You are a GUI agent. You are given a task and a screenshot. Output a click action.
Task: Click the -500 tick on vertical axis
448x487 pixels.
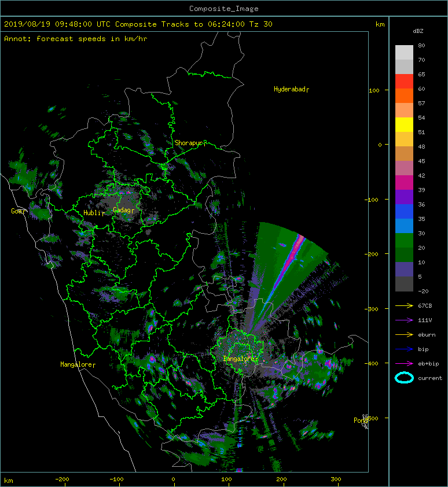click(x=372, y=418)
